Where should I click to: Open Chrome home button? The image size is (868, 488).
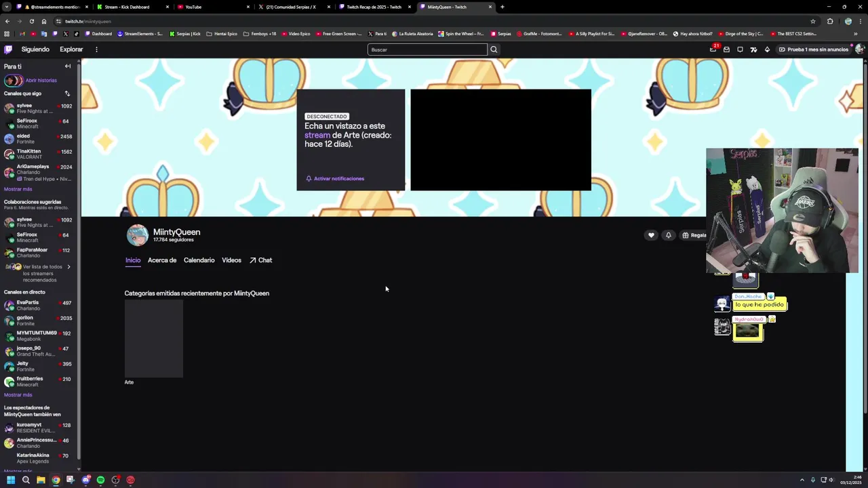44,21
